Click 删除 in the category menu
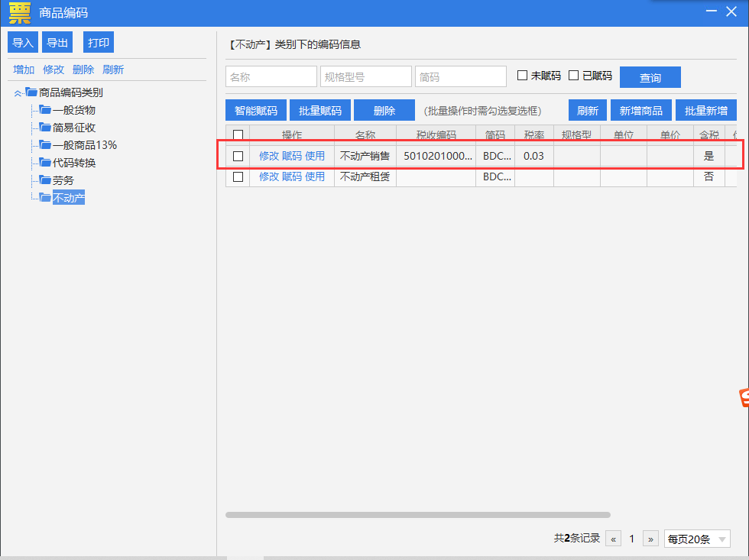Screen dimensions: 749x560 [83, 70]
